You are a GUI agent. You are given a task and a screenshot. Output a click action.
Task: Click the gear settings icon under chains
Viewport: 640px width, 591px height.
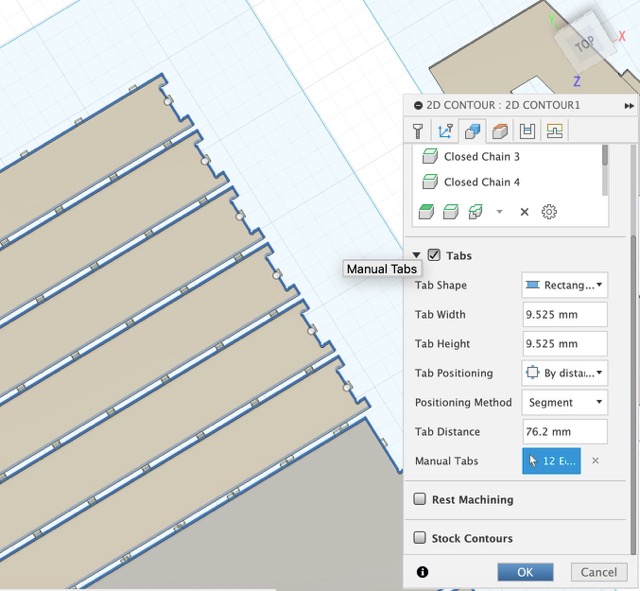click(x=549, y=212)
